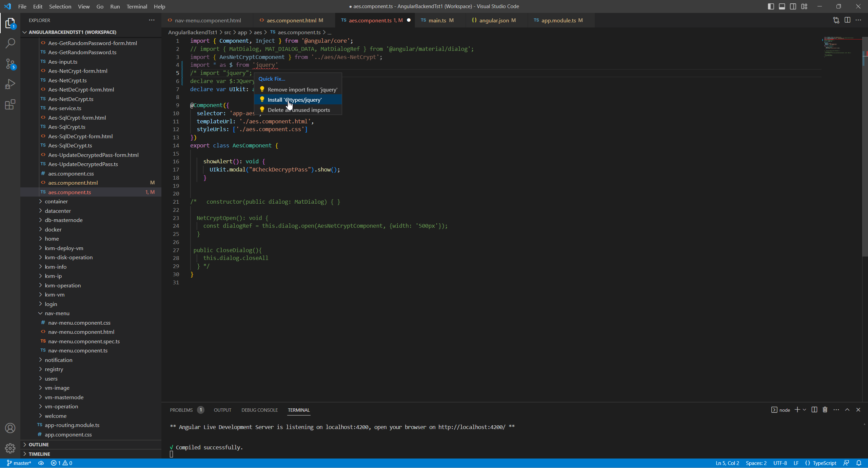Open the Search view in activity bar
This screenshot has height=468, width=868.
pyautogui.click(x=10, y=43)
